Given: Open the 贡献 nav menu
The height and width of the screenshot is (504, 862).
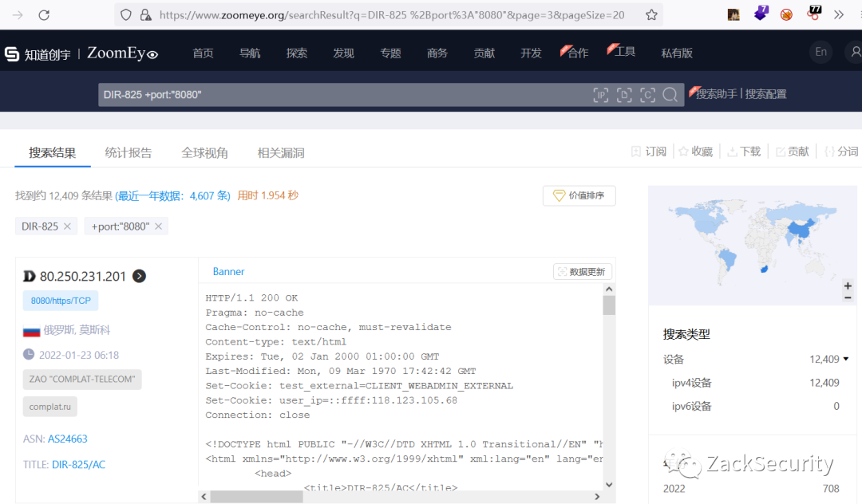Looking at the screenshot, I should pyautogui.click(x=484, y=53).
